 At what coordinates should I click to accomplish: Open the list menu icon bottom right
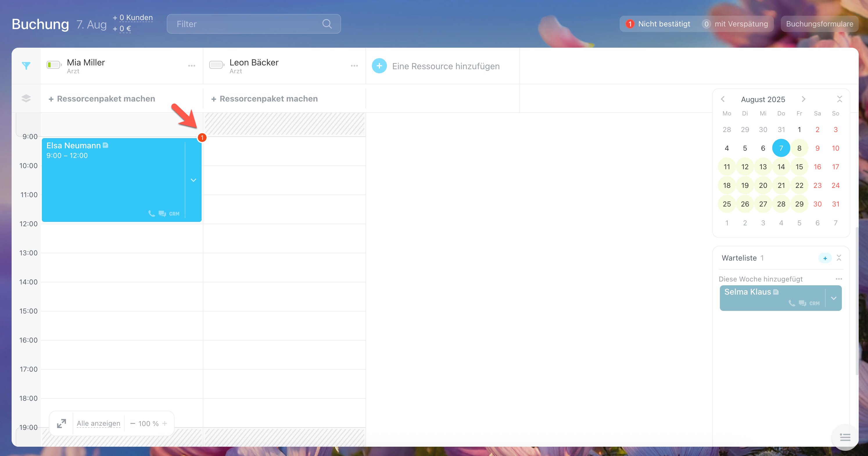845,437
